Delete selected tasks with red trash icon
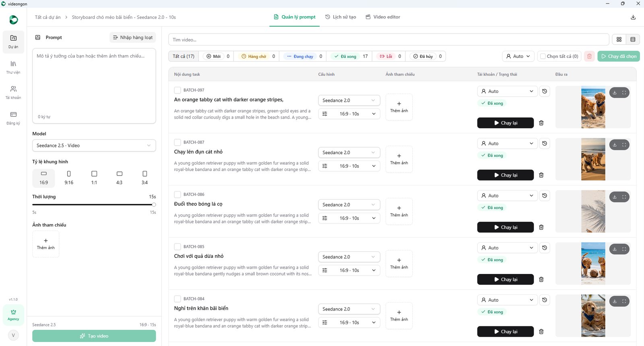 (x=589, y=56)
